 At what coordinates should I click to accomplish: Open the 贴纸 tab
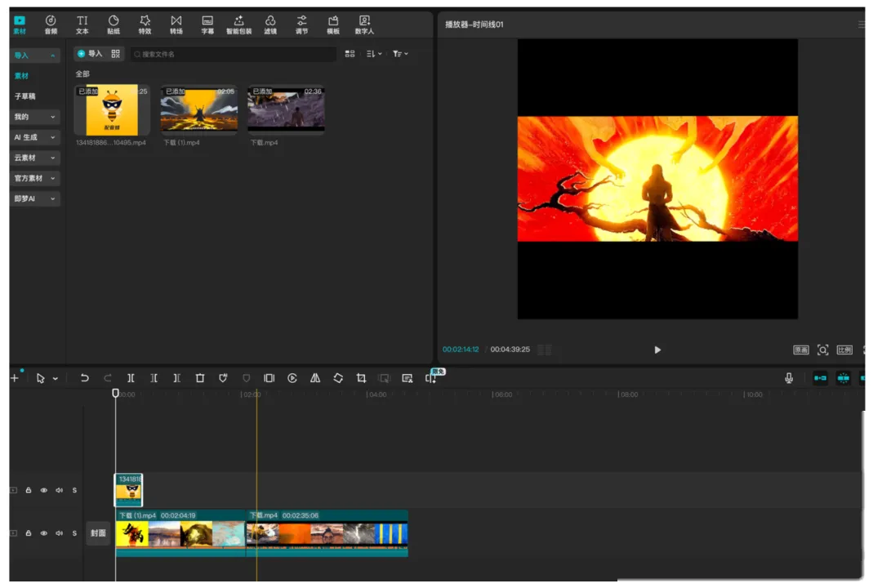114,24
